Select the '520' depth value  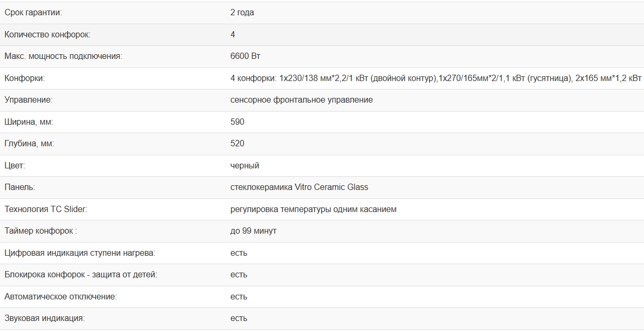(x=237, y=144)
